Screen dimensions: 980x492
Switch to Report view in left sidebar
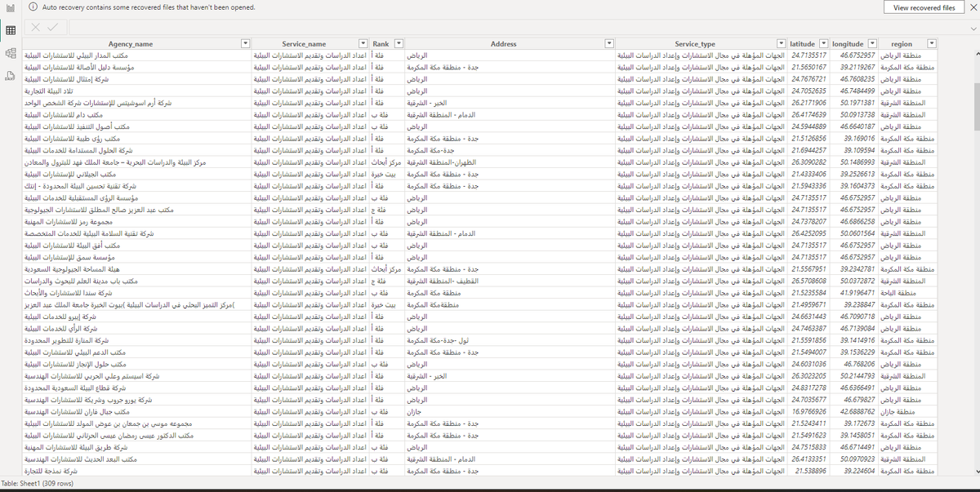coord(11,7)
